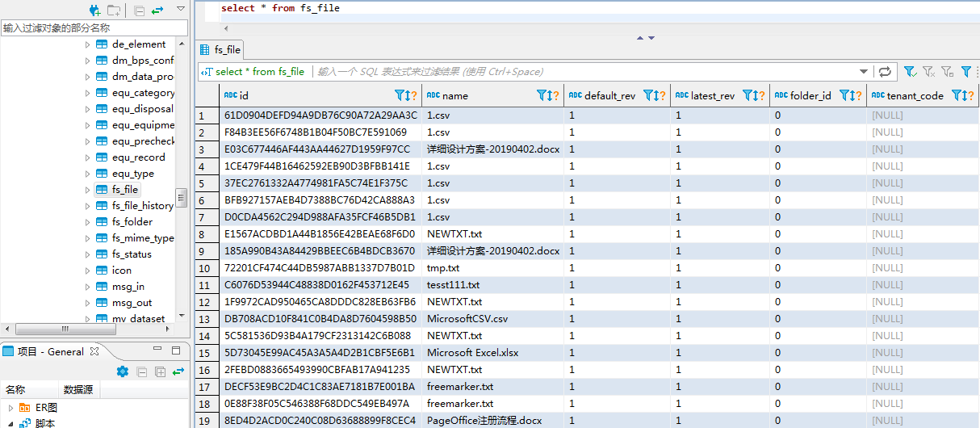Click the SQL editor query text line
This screenshot has width=980, height=428.
tap(280, 8)
